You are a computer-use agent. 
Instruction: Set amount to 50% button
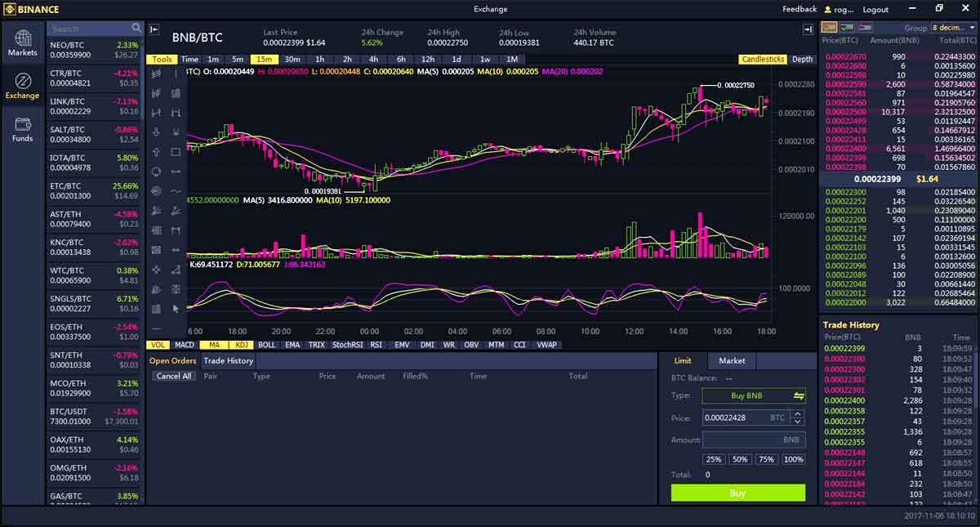click(741, 459)
